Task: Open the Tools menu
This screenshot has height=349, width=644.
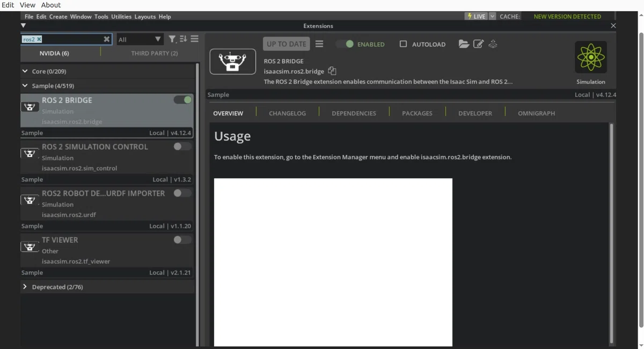Action: 101,17
